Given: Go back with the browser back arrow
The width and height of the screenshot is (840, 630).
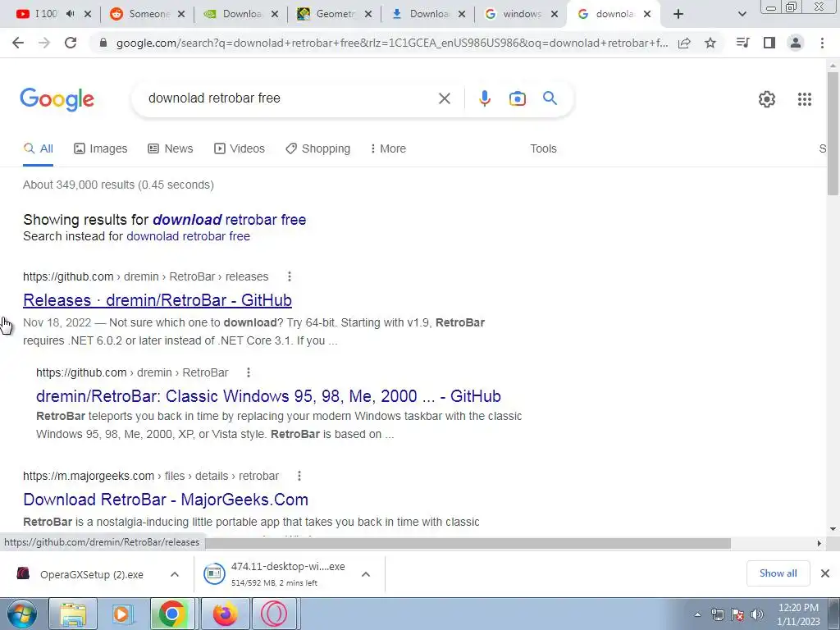Looking at the screenshot, I should pos(18,43).
